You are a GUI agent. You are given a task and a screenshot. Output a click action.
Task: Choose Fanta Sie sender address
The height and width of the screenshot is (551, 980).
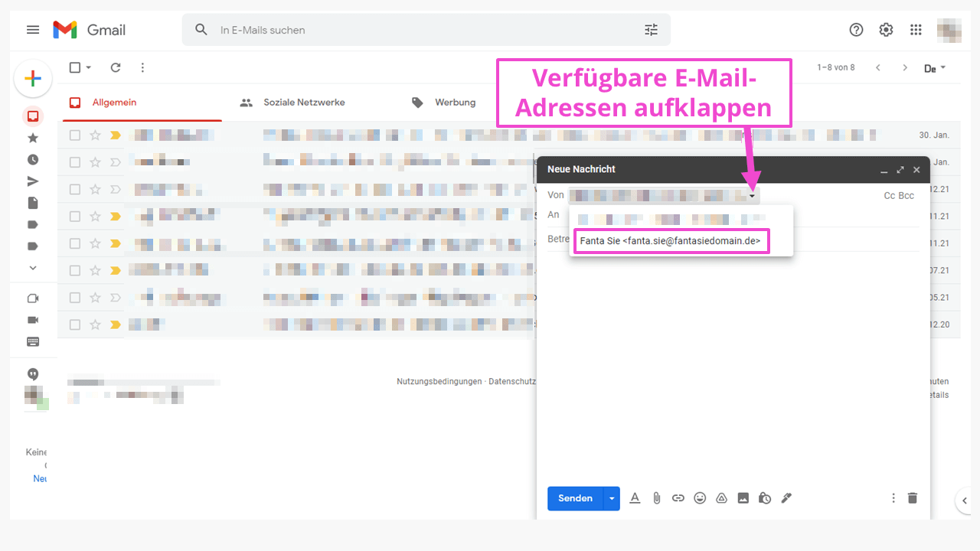coord(670,241)
